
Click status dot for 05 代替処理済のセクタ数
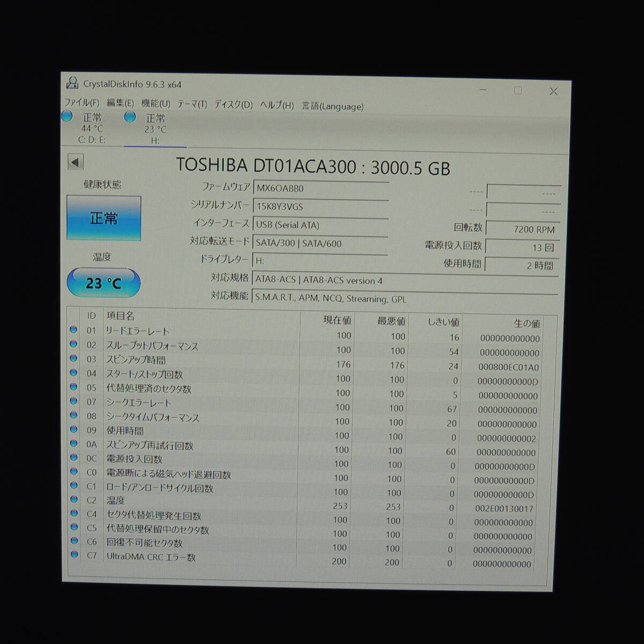tap(74, 386)
